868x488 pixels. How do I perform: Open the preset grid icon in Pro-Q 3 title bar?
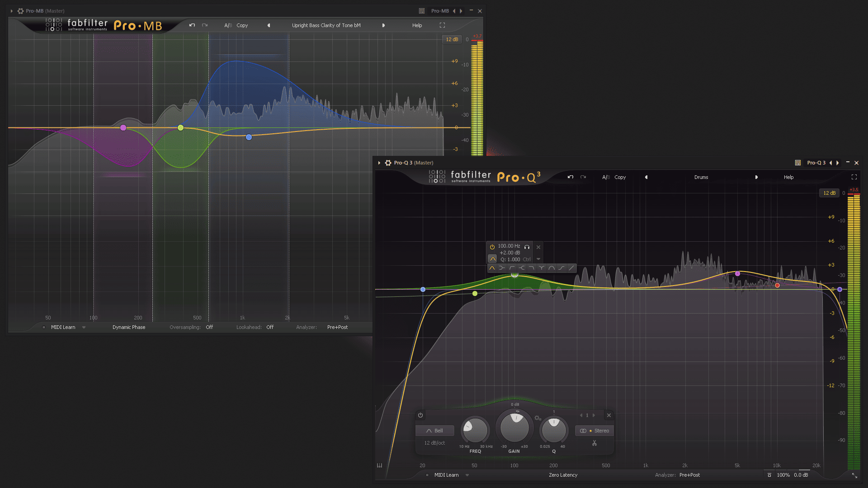click(798, 163)
